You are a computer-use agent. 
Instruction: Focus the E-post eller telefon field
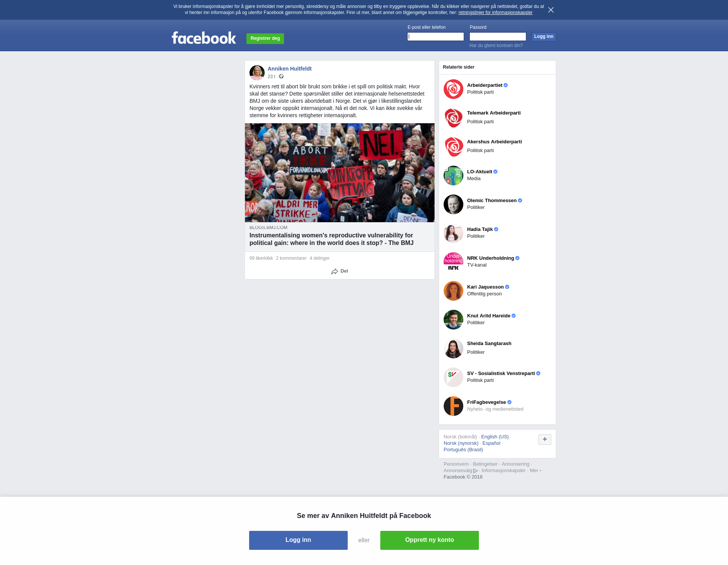point(435,37)
